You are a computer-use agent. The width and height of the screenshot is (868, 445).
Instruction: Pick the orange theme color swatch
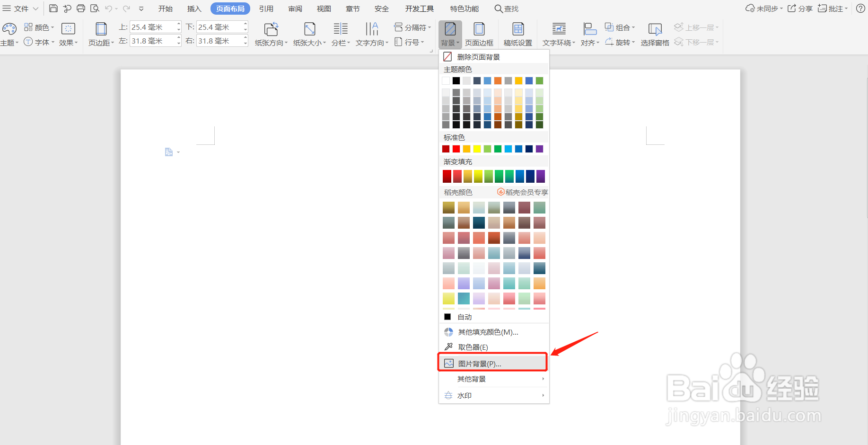coord(498,80)
